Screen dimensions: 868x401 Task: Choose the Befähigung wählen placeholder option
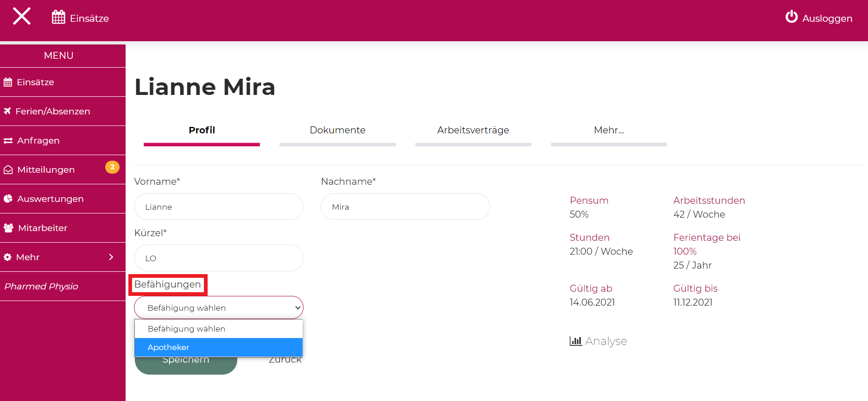[x=218, y=329]
